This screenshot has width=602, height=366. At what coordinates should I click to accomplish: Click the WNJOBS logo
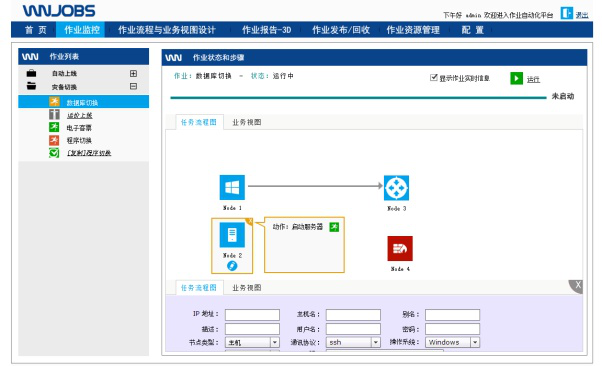tap(59, 11)
